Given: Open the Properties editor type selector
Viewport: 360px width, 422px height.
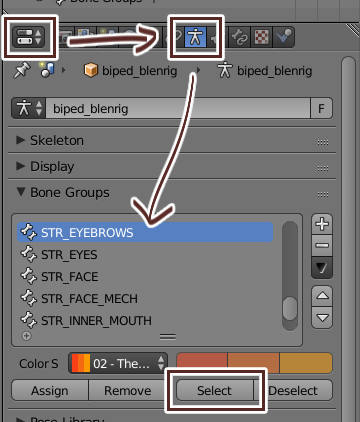Looking at the screenshot, I should tap(29, 37).
